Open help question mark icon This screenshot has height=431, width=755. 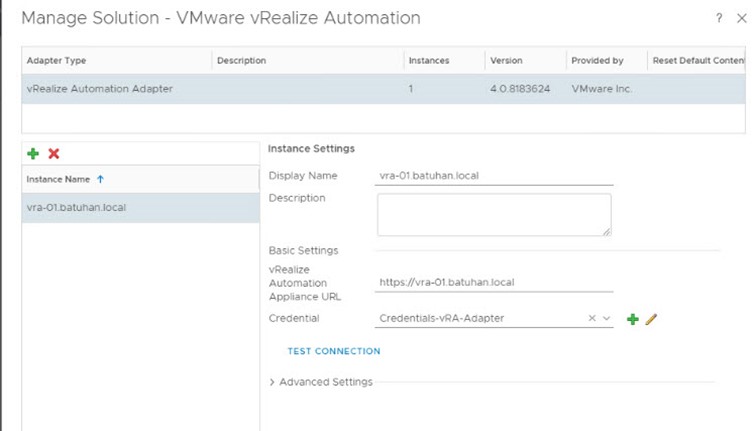719,18
